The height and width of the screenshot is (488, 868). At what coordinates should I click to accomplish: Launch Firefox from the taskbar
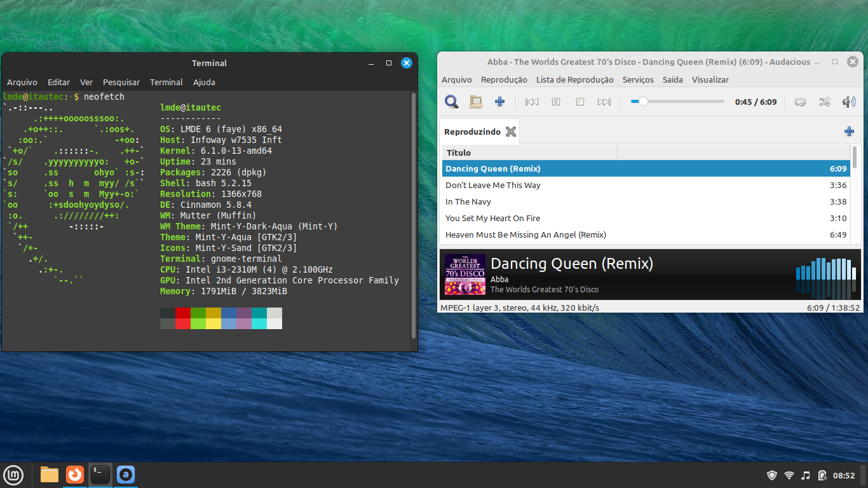75,475
